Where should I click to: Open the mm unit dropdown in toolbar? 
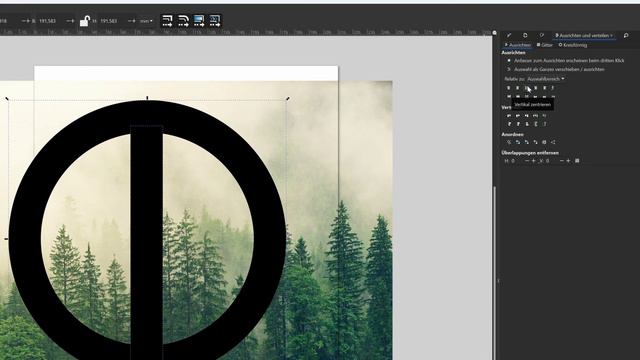tap(146, 21)
